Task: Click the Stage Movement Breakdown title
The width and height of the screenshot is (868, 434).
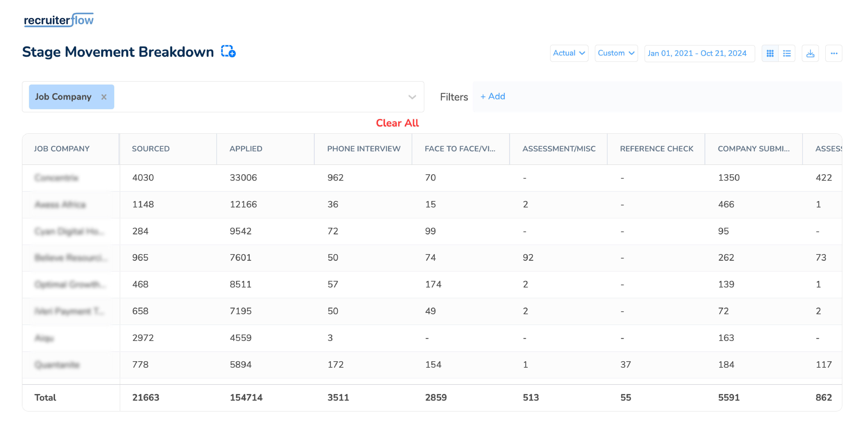Action: [x=118, y=52]
